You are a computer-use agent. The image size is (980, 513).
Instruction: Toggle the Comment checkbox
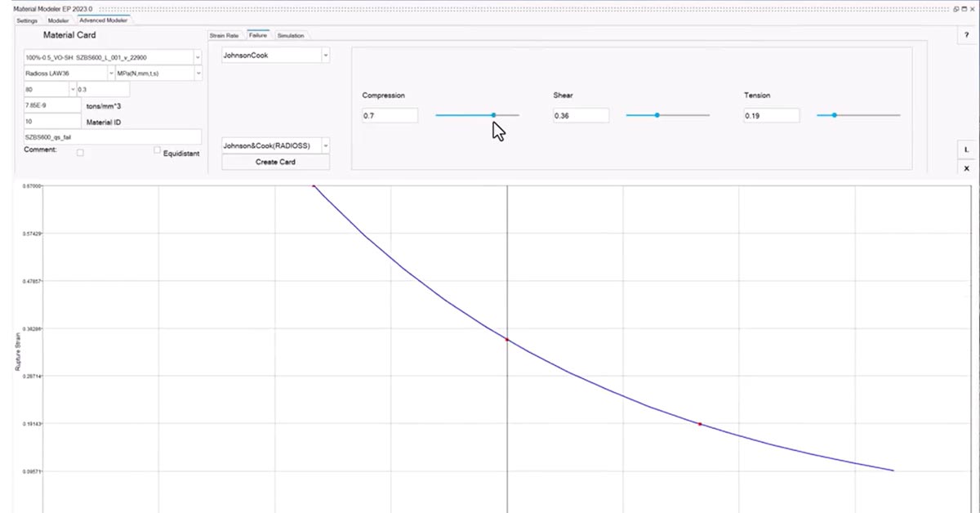coord(80,152)
